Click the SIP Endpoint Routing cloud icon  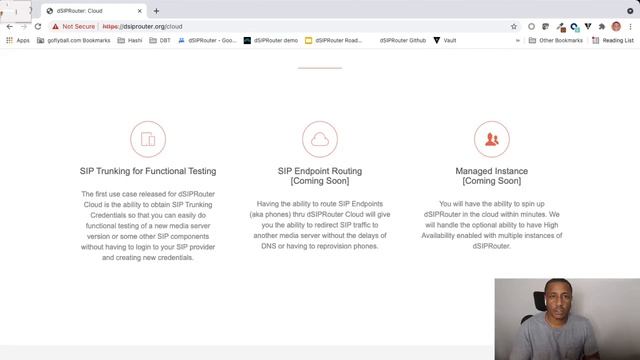[320, 139]
